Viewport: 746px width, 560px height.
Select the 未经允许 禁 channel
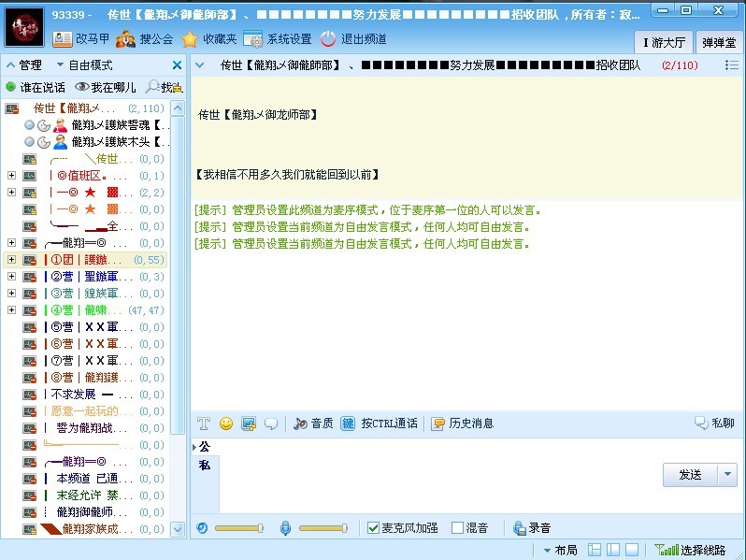(93, 495)
